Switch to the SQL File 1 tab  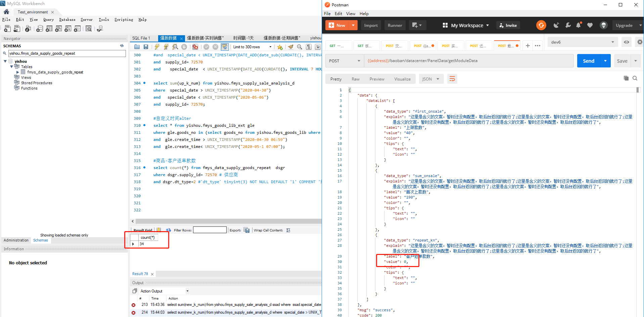pos(141,38)
